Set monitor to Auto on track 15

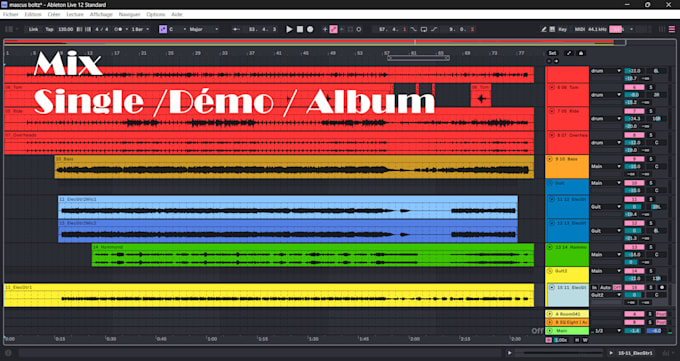[x=605, y=287]
